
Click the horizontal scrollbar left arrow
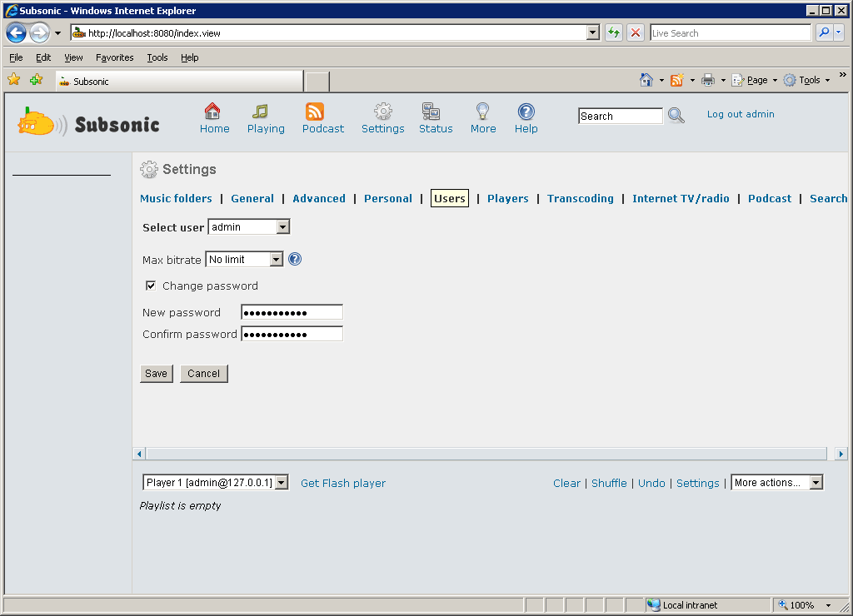click(x=139, y=454)
